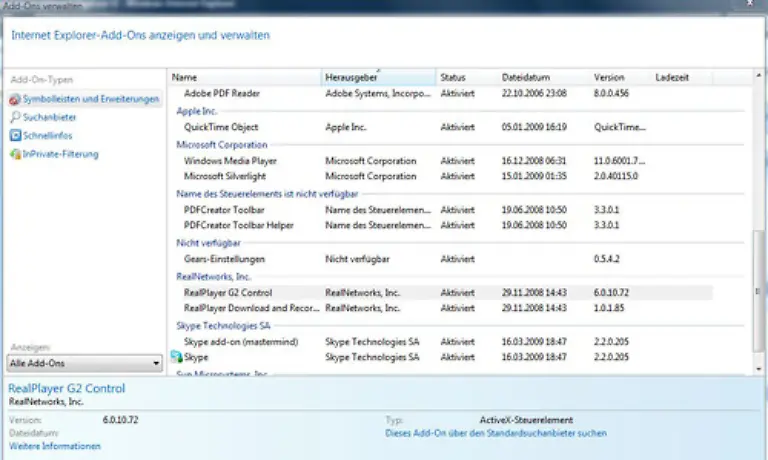Click the Suchanbieter magnifier icon

tap(15, 117)
